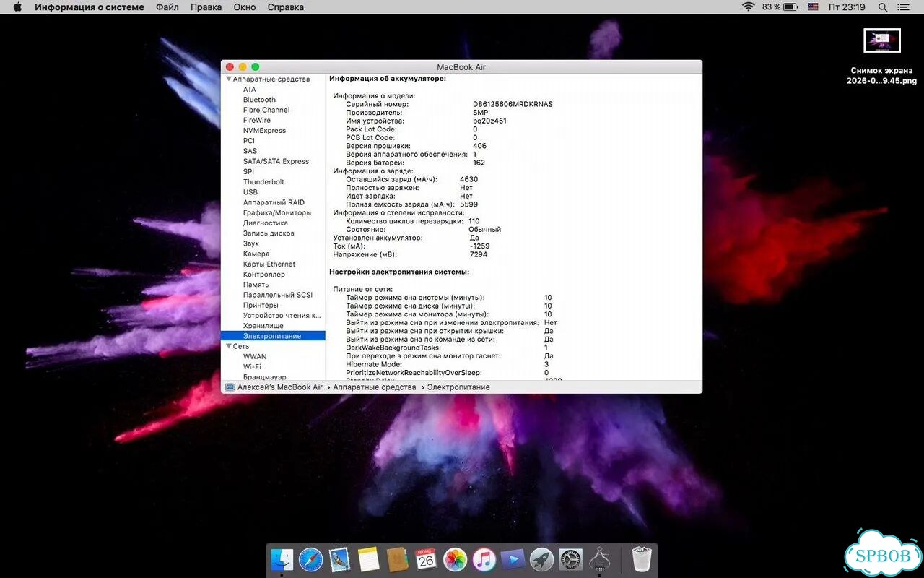Click Аппаратные средства in the path bar

tap(375, 387)
